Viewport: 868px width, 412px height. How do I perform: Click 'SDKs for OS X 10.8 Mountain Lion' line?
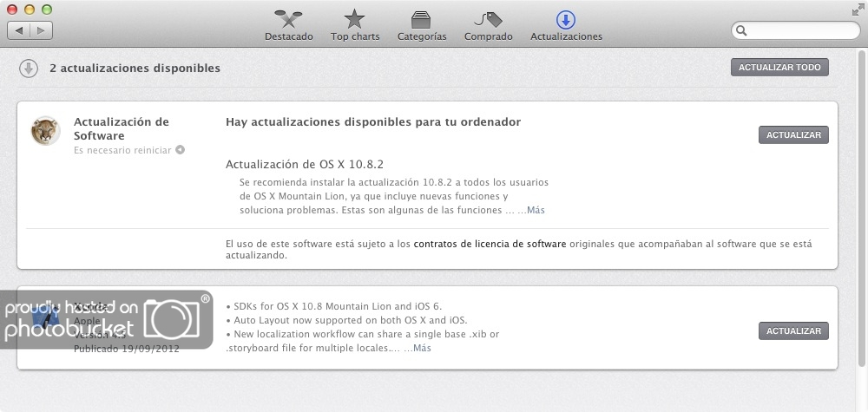click(x=334, y=306)
